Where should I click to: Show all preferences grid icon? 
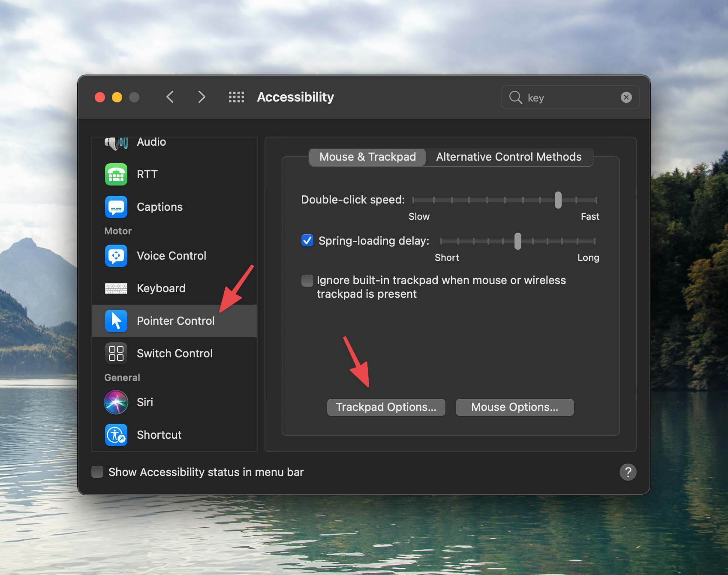pos(236,97)
